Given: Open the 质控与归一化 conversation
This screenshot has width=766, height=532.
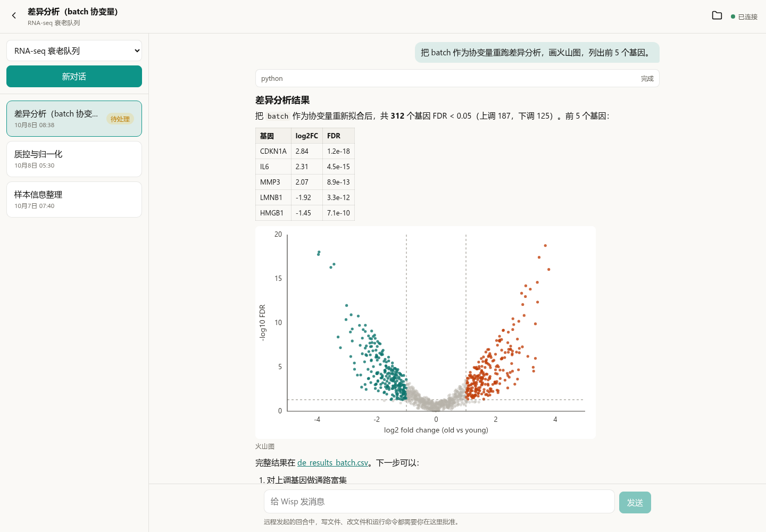Looking at the screenshot, I should [74, 159].
